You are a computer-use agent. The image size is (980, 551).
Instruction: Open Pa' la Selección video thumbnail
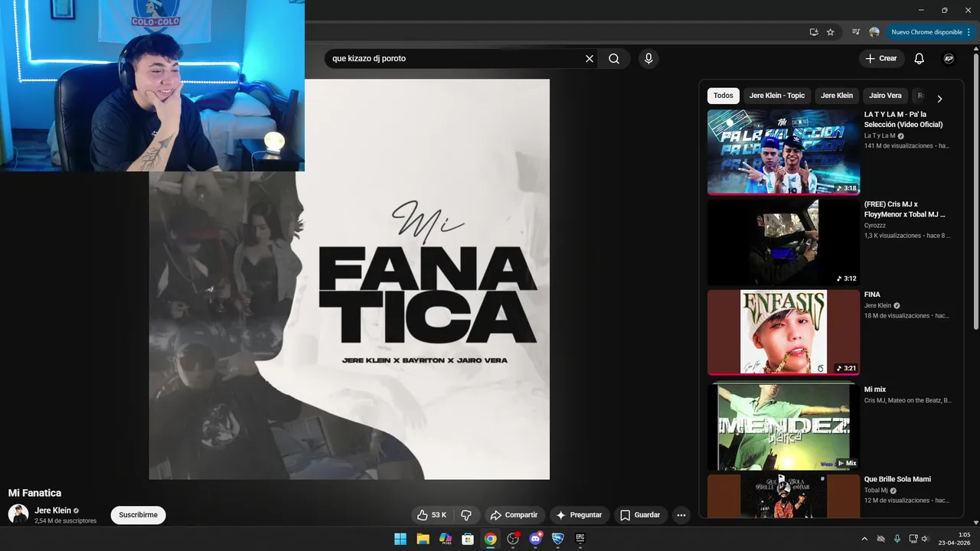[x=783, y=152]
